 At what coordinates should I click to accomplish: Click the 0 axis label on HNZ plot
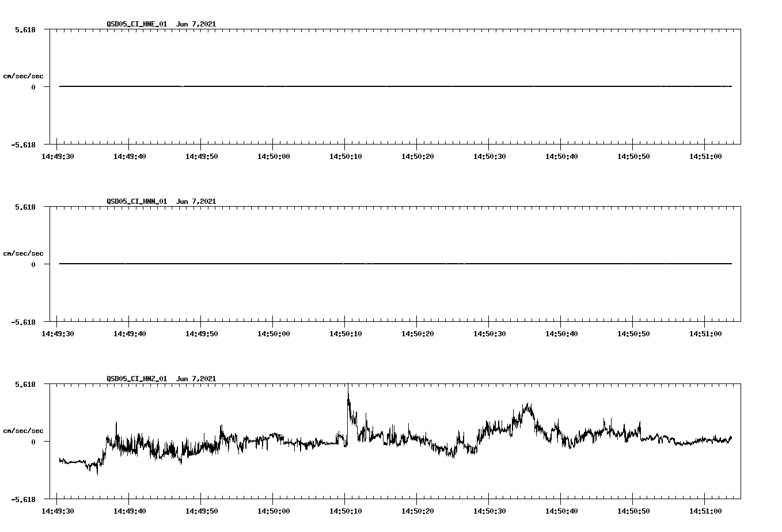[33, 442]
